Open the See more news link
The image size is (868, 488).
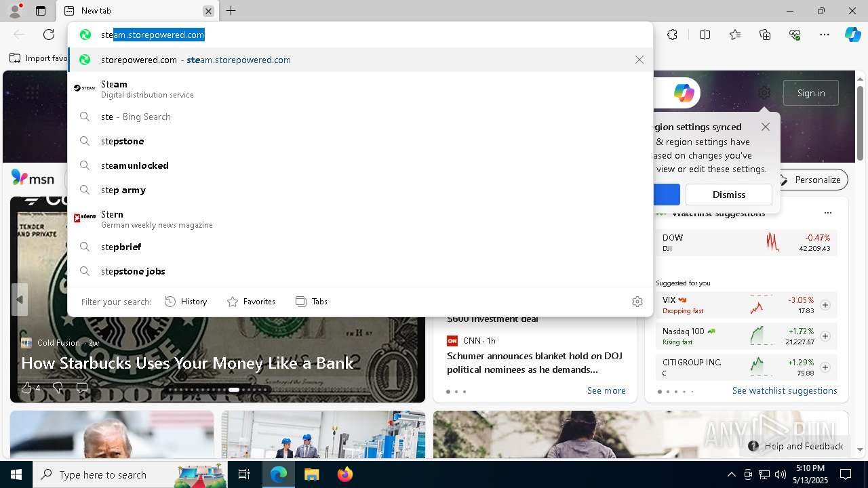(x=606, y=390)
